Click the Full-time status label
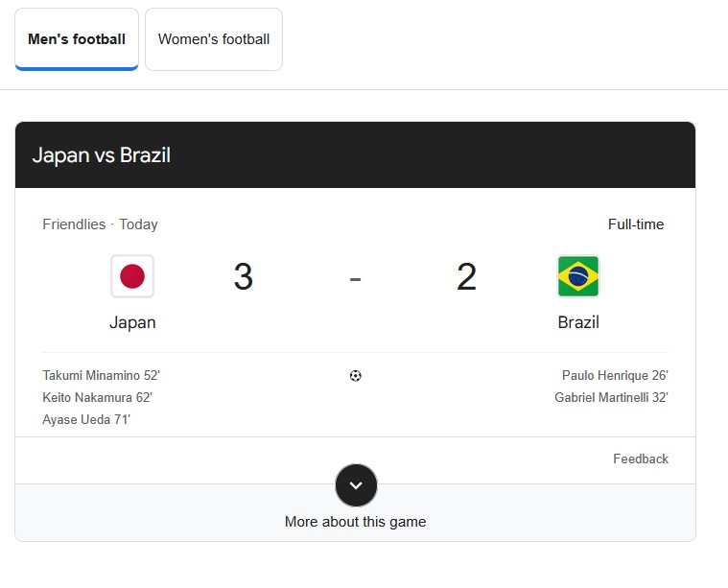The width and height of the screenshot is (728, 588). click(636, 224)
